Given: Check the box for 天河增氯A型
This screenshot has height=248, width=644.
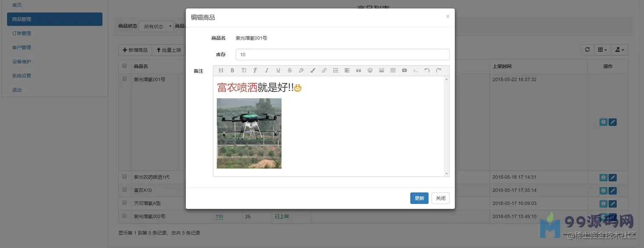Looking at the screenshot, I should click(124, 202).
